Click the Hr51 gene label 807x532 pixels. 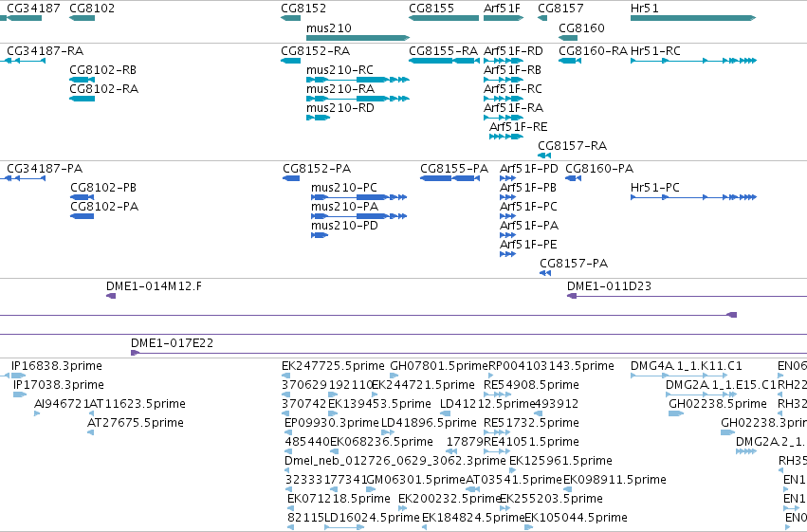[x=644, y=9]
